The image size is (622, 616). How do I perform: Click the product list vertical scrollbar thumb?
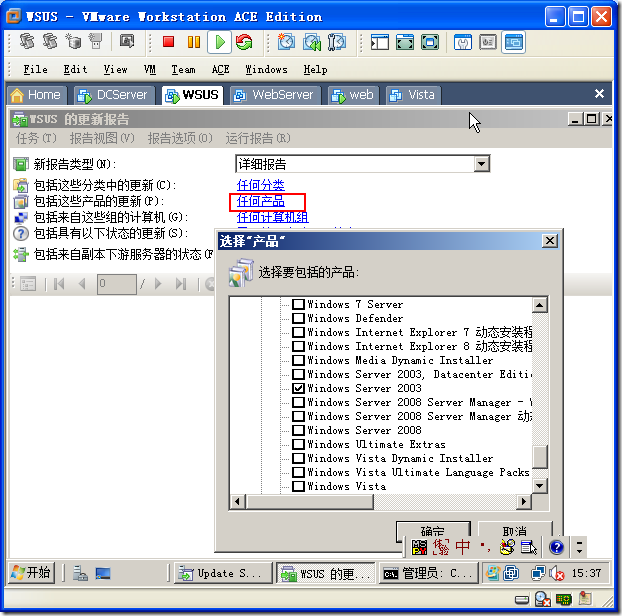coord(539,457)
